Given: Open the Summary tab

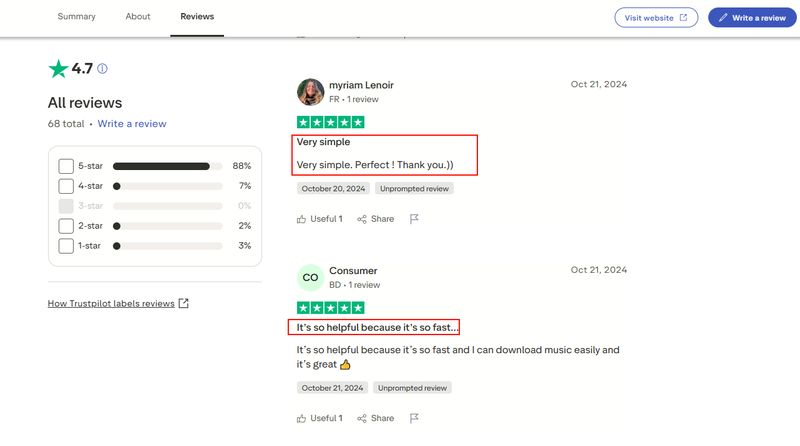Looking at the screenshot, I should pyautogui.click(x=77, y=16).
